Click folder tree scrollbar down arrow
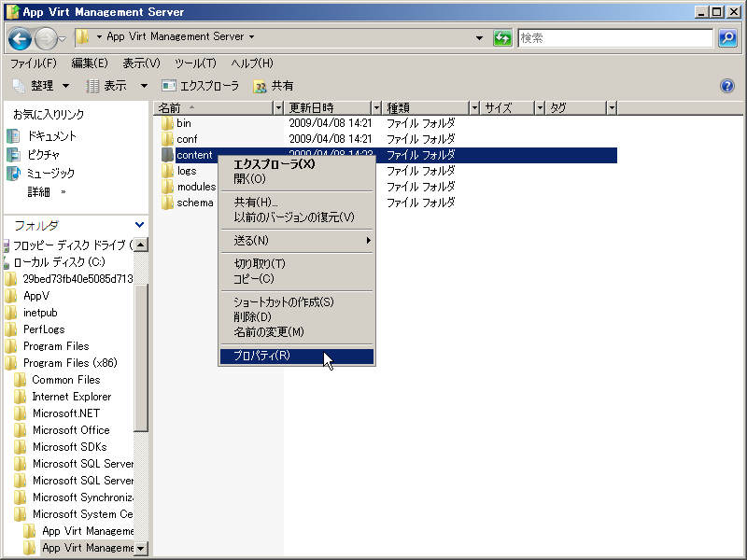The width and height of the screenshot is (747, 560). click(x=141, y=548)
